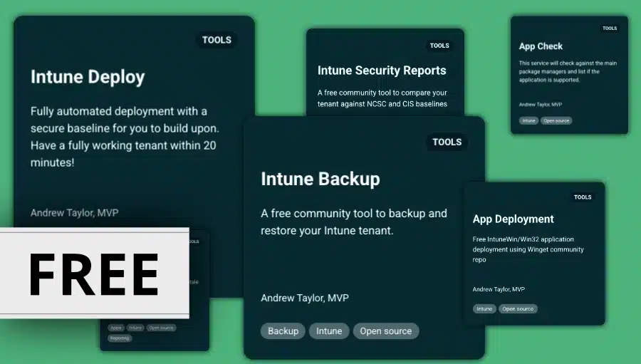Click the Intune Deploy description text
This screenshot has height=364, width=641.
[x=125, y=137]
